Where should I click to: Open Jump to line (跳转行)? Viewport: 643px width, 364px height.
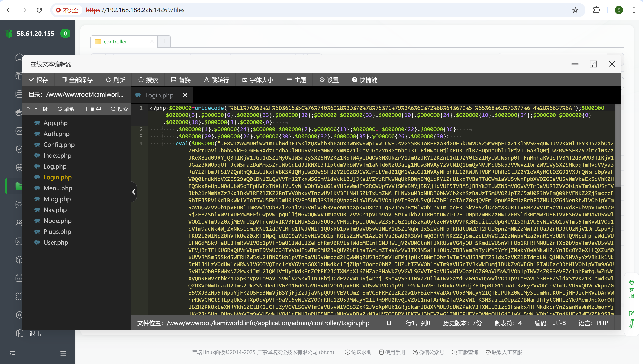click(x=216, y=80)
